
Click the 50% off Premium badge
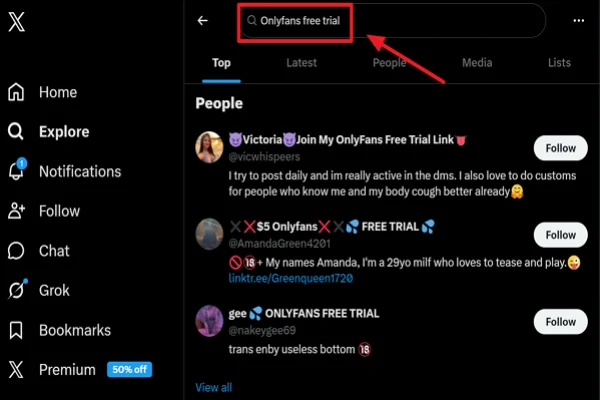[129, 370]
